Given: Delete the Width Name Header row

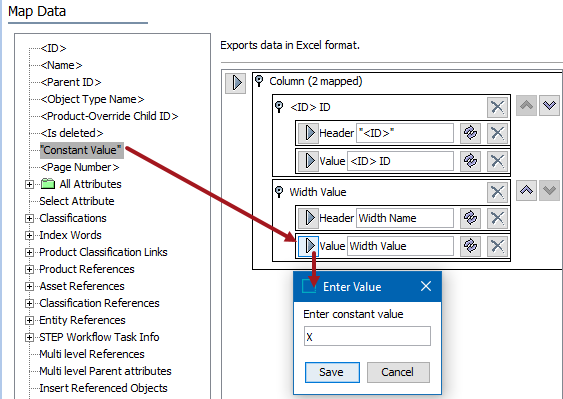Looking at the screenshot, I should click(x=497, y=218).
